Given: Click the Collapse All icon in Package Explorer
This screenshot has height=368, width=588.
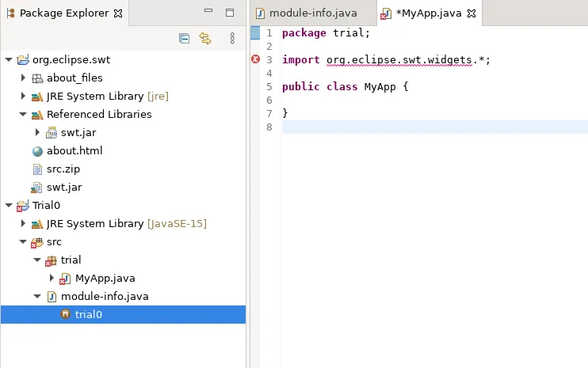Looking at the screenshot, I should (x=184, y=39).
